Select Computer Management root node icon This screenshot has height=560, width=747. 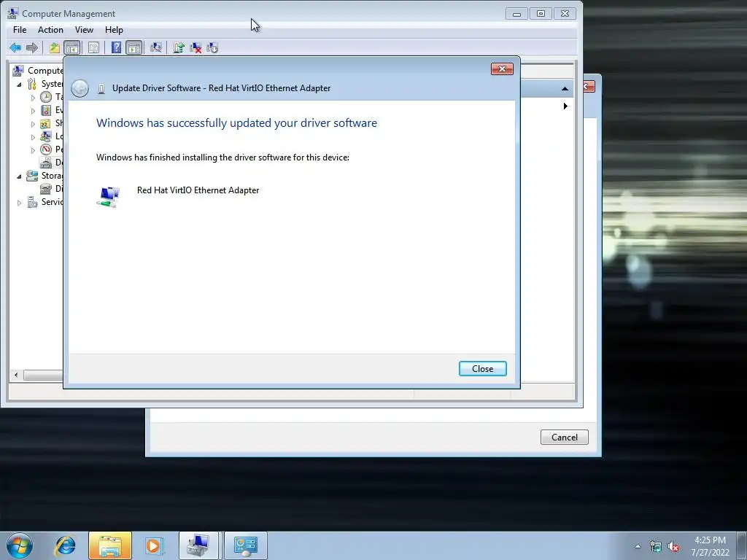tap(18, 71)
